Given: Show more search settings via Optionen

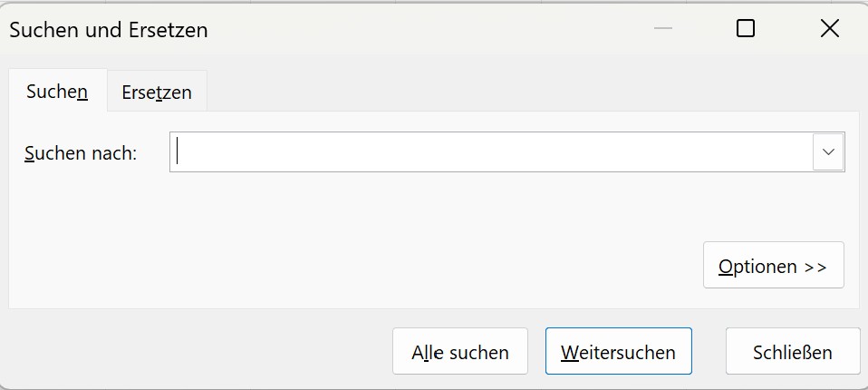Looking at the screenshot, I should coord(773,266).
